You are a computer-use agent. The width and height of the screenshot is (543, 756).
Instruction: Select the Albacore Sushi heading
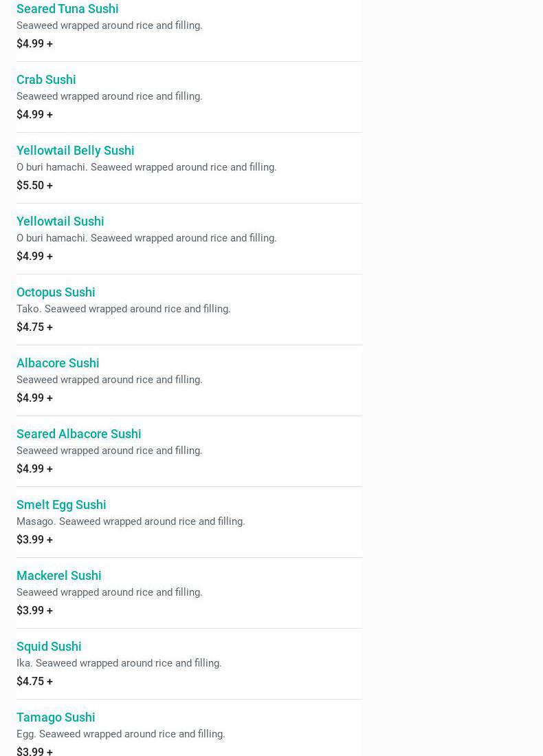click(x=58, y=363)
